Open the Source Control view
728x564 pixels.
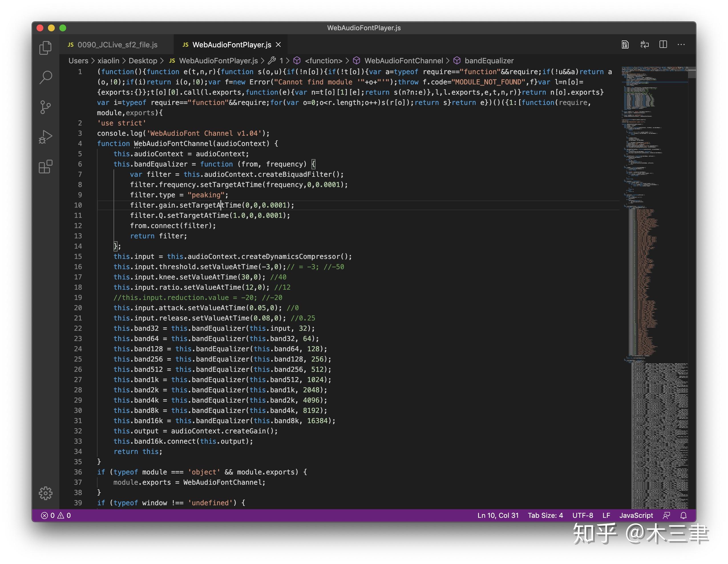[x=45, y=107]
